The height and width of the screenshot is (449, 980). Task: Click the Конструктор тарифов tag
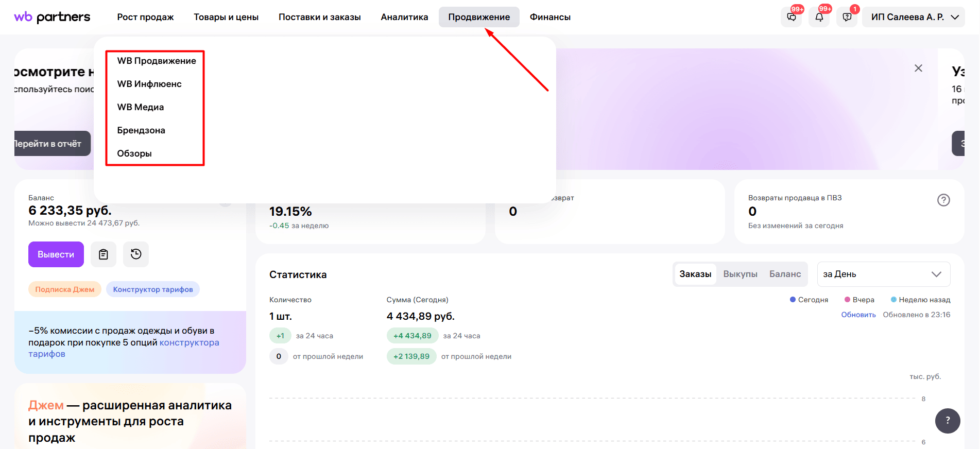(153, 289)
